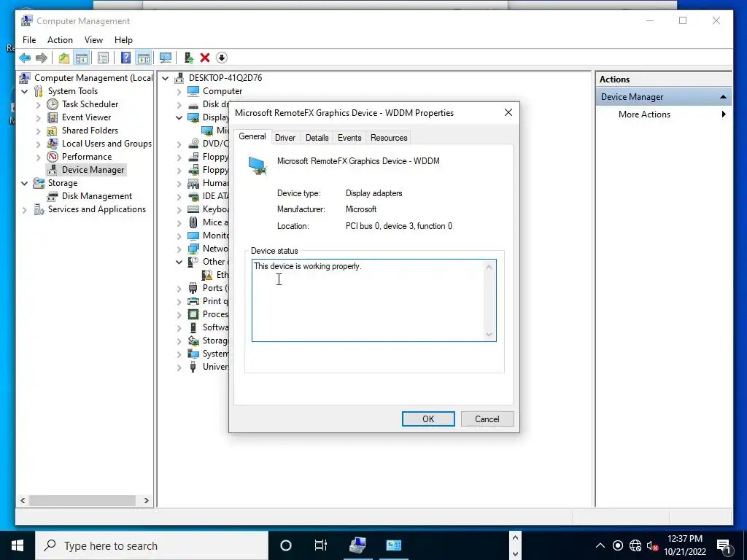Screen dimensions: 747x560
Task: Select Event Viewer in the console tree
Action: point(86,117)
